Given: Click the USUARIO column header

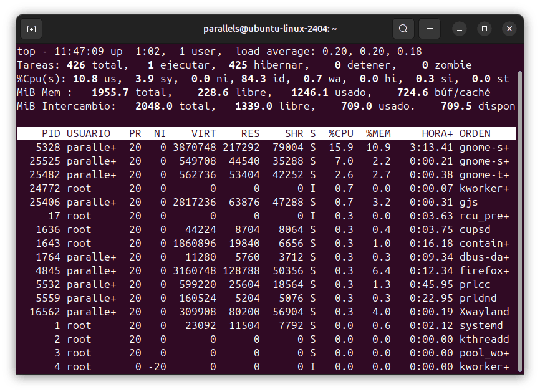Looking at the screenshot, I should [89, 133].
